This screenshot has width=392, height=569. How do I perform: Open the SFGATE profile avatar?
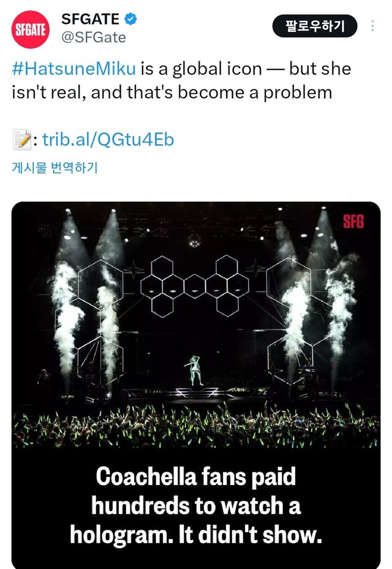[x=30, y=29]
